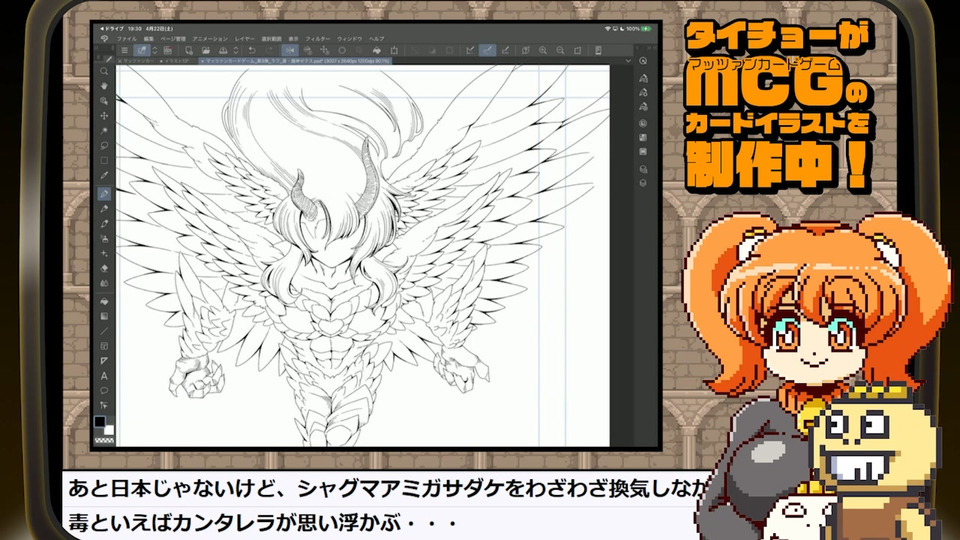The image size is (960, 540).
Task: Click the Open file folder icon
Action: (x=206, y=50)
